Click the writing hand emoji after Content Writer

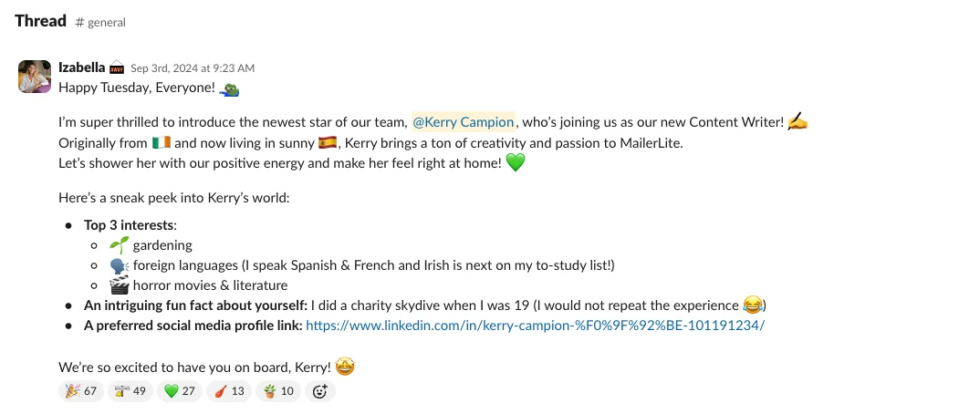pyautogui.click(x=798, y=121)
